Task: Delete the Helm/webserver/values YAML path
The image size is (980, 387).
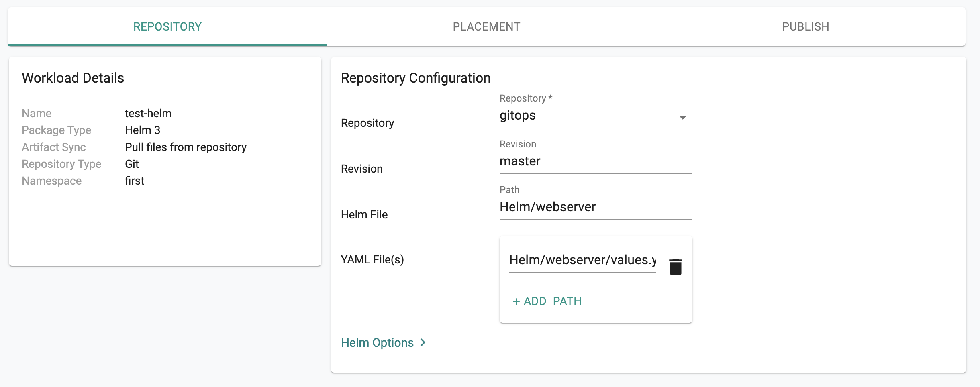Action: 676,267
